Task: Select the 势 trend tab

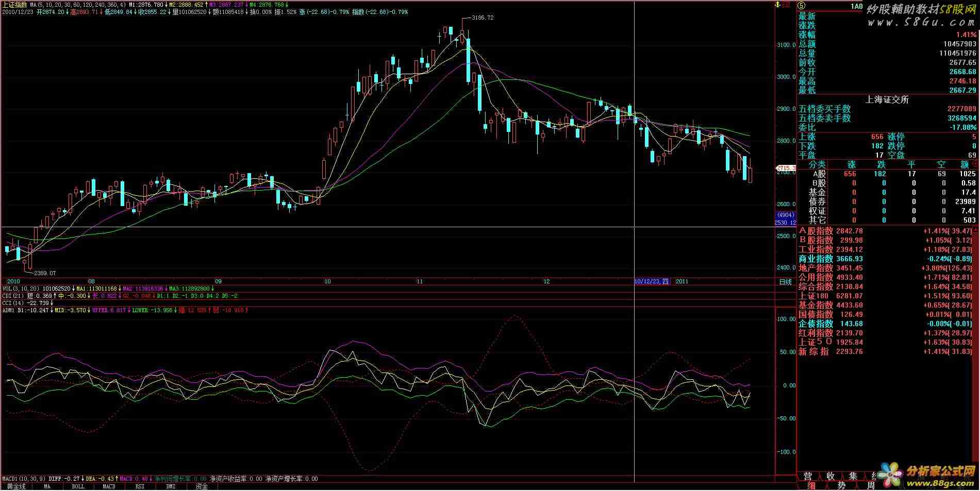Action: [x=841, y=486]
